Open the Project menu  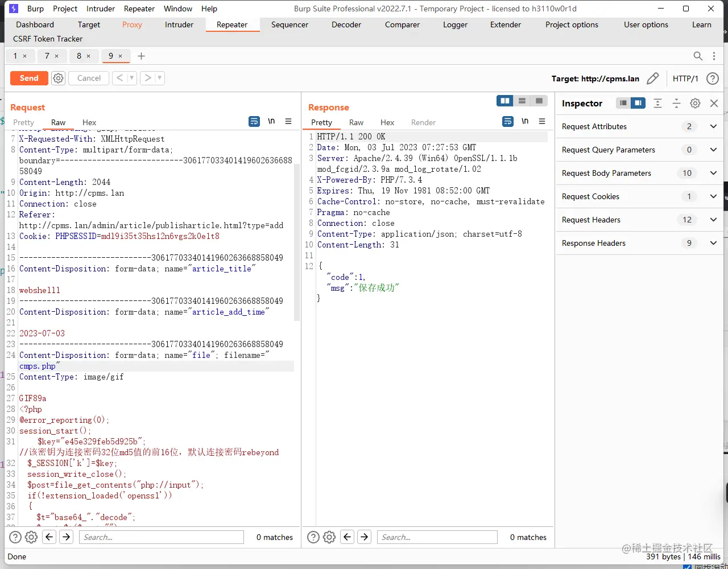[65, 9]
